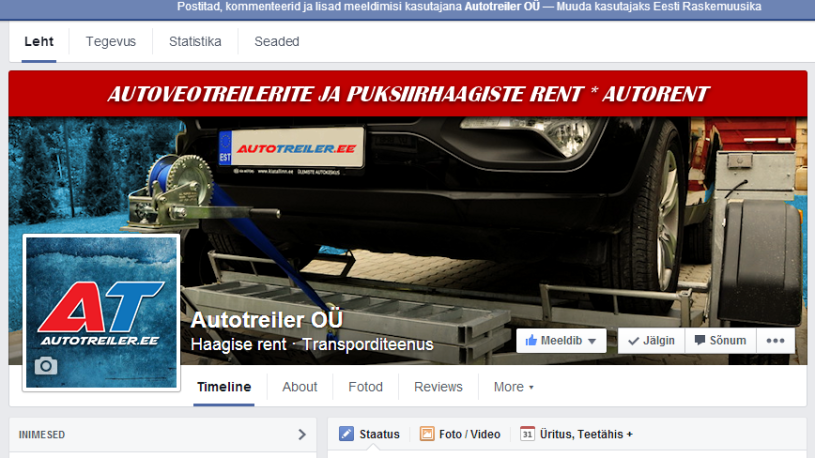This screenshot has width=815, height=458.
Task: Open the Statistika tab
Action: tap(195, 42)
